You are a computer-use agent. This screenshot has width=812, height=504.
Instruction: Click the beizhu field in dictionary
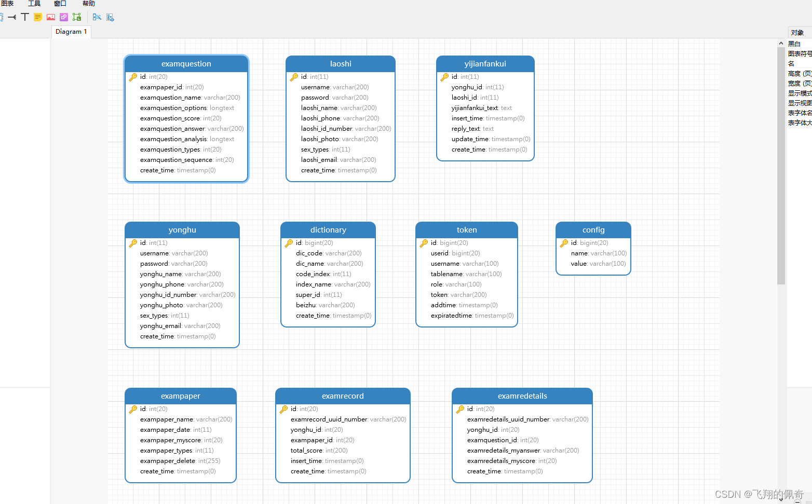(326, 305)
